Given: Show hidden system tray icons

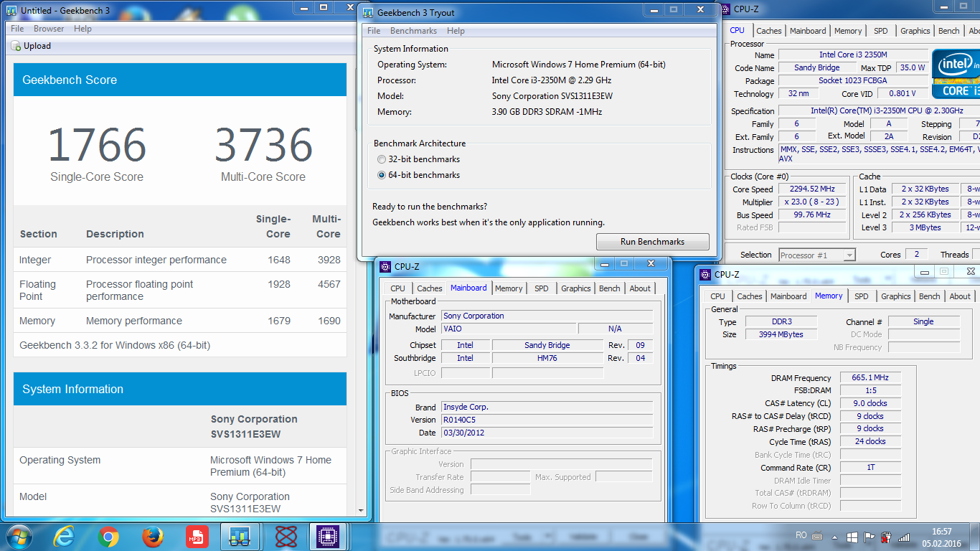Looking at the screenshot, I should pyautogui.click(x=836, y=537).
